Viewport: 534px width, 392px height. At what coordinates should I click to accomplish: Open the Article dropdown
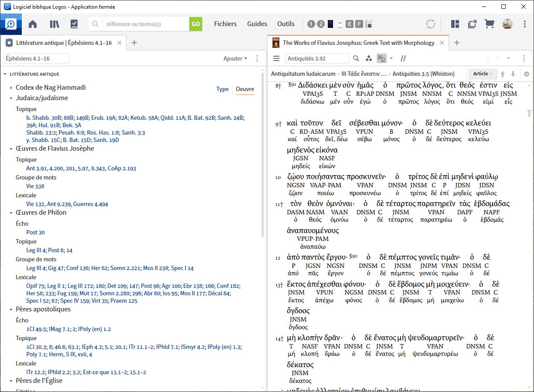click(483, 74)
